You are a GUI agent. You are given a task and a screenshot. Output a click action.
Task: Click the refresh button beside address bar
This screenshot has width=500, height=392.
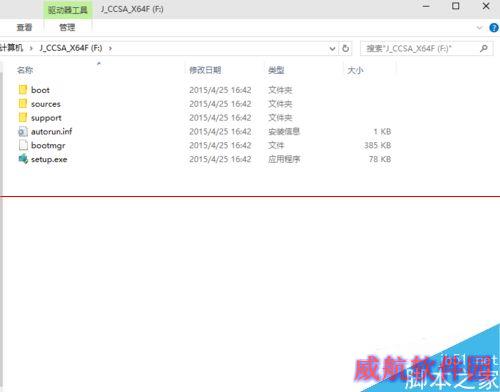346,48
